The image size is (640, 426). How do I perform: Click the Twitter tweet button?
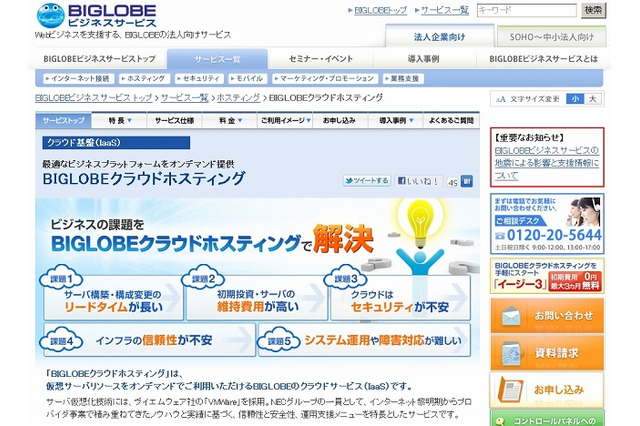pos(367,180)
